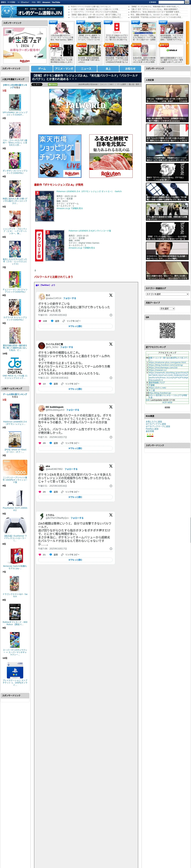
Task: Click the 検索 search button
Action: pos(187,2)
